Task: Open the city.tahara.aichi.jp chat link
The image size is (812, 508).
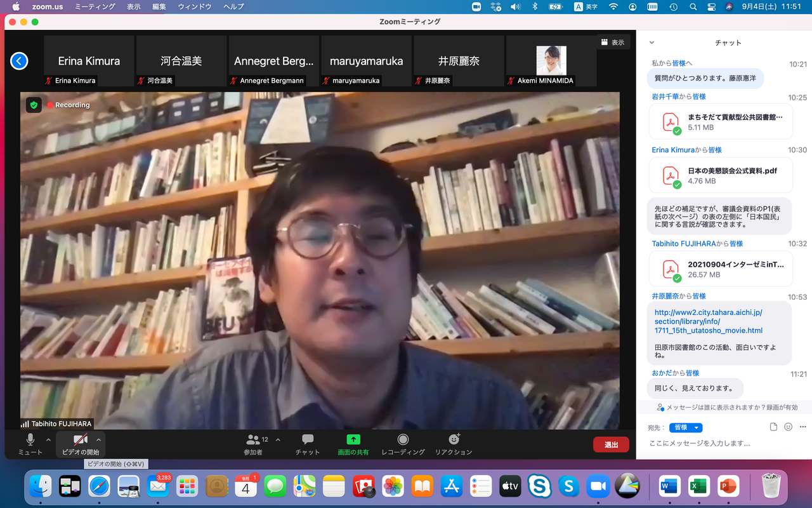Action: pyautogui.click(x=709, y=321)
